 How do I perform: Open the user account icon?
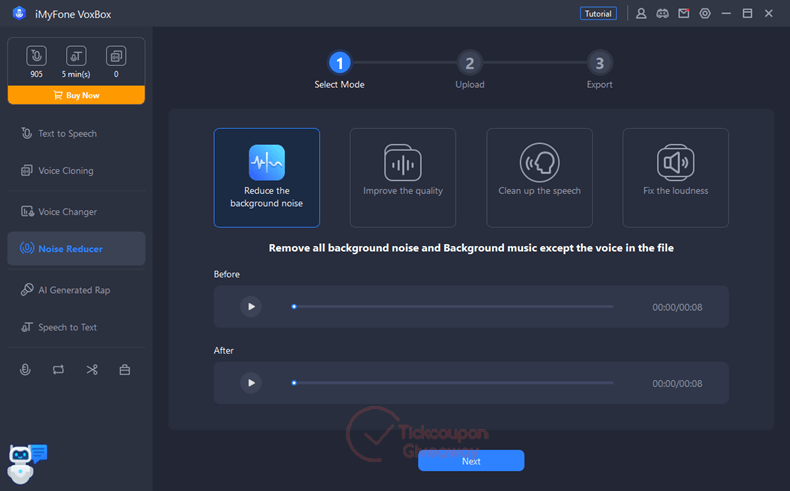(641, 14)
